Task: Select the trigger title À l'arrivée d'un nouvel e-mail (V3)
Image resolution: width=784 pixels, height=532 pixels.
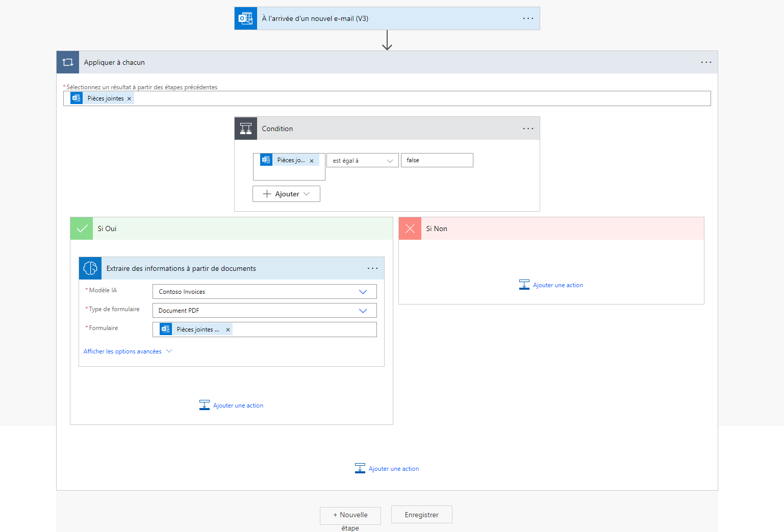Action: tap(315, 18)
